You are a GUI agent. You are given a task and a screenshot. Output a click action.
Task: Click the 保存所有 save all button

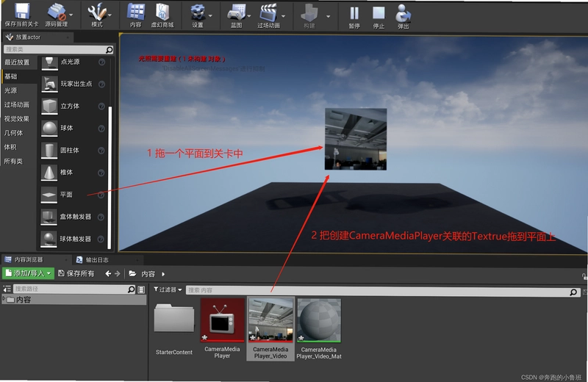(x=76, y=274)
